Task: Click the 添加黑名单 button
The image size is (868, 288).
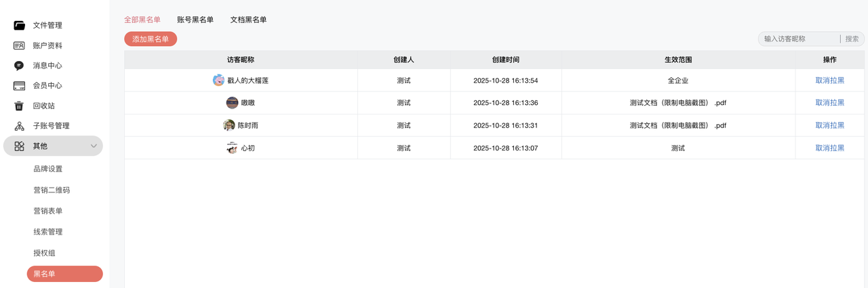Action: (151, 39)
